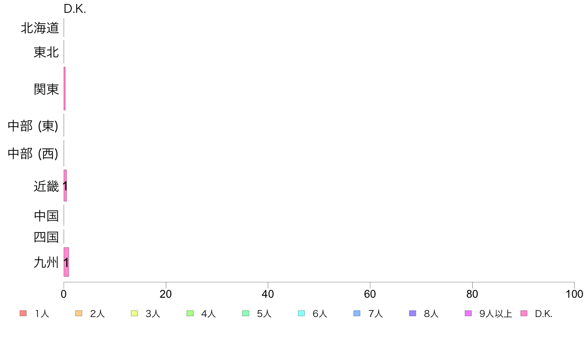Image resolution: width=588 pixels, height=364 pixels.
Task: Click the 6人 cyan legend swatch
Action: [x=301, y=314]
